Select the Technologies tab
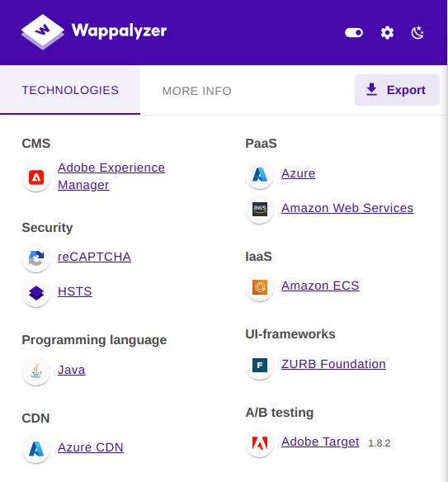The image size is (448, 482). (x=70, y=90)
